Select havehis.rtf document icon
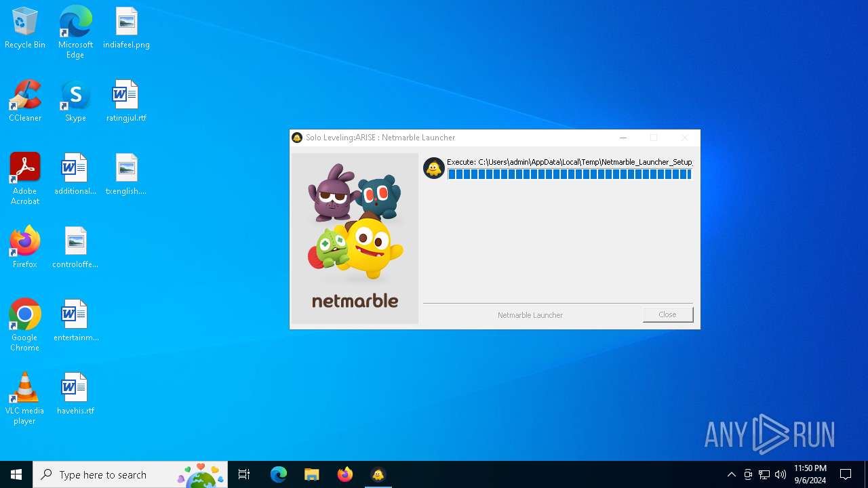Screen dimensions: 868x488 (x=75, y=394)
